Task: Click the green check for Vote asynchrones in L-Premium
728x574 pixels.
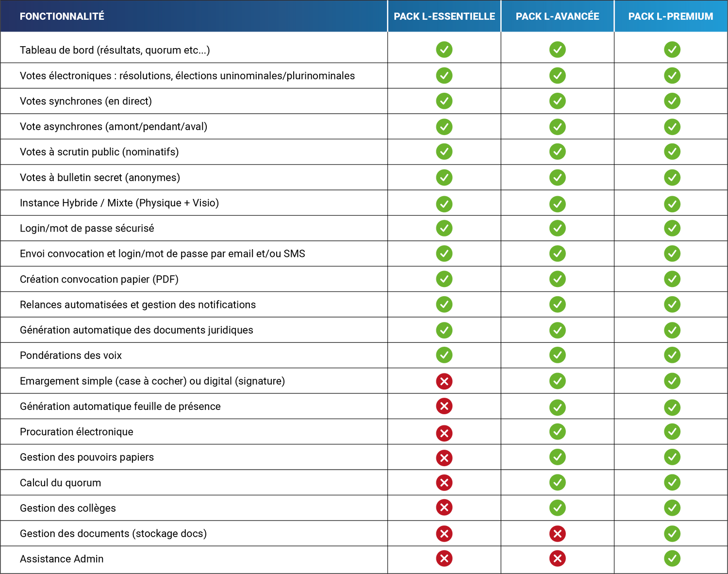Action: (672, 127)
